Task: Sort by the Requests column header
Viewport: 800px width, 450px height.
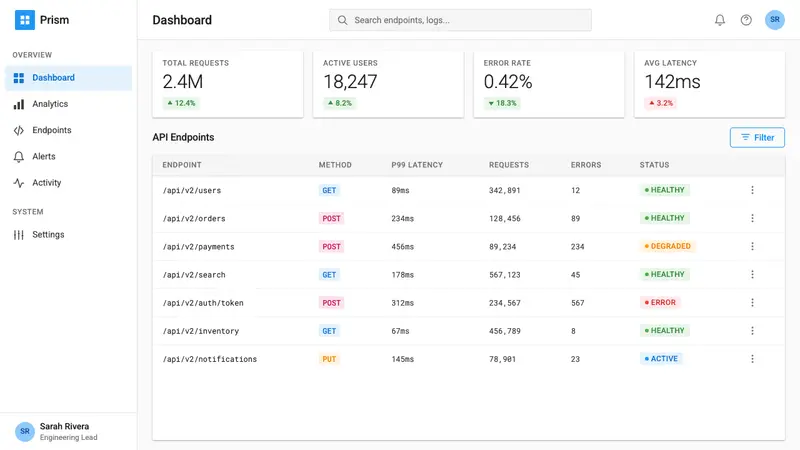Action: 509,165
